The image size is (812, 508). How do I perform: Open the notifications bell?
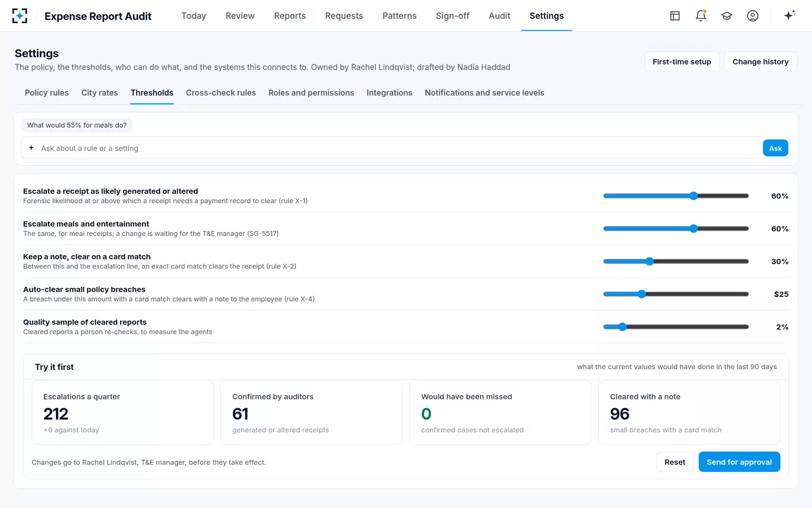tap(701, 16)
